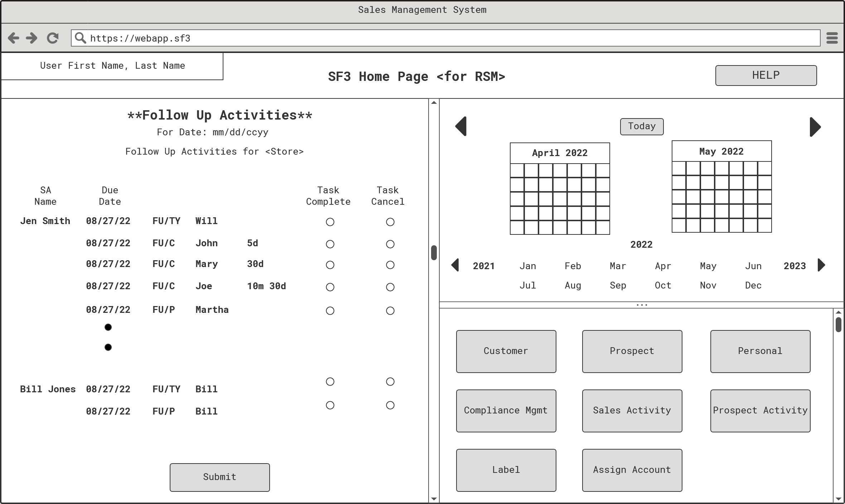Click the Submit button
Image resolution: width=845 pixels, height=504 pixels.
[x=219, y=477]
